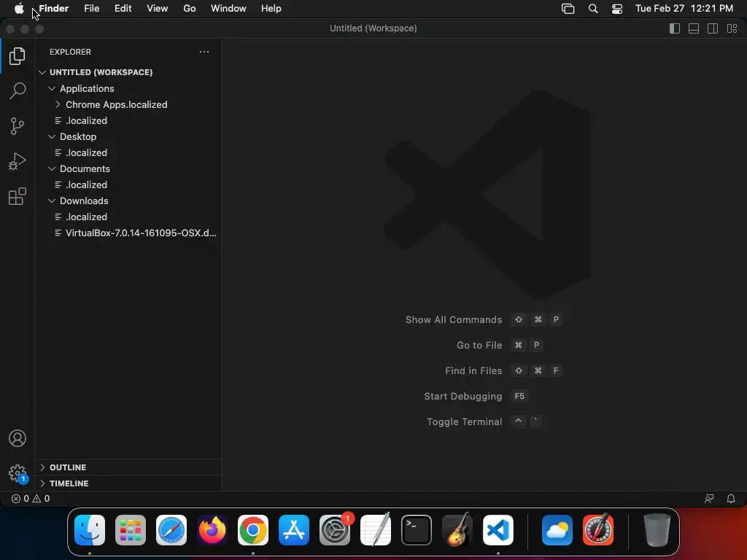Open Weather app from the Dock
This screenshot has height=560, width=747.
pyautogui.click(x=557, y=530)
